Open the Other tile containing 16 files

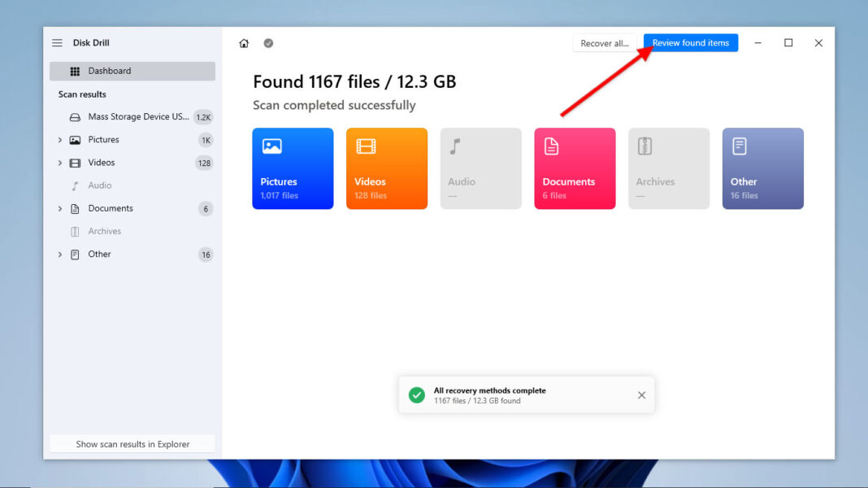(x=762, y=168)
